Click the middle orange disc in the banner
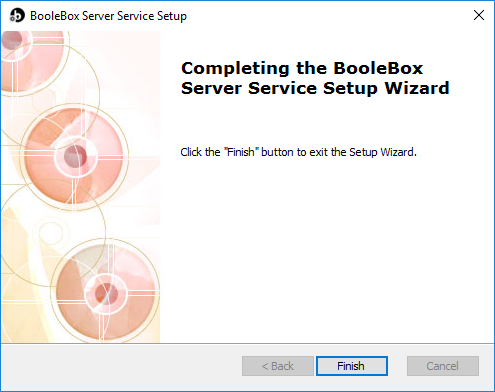The width and height of the screenshot is (495, 392). click(x=74, y=156)
